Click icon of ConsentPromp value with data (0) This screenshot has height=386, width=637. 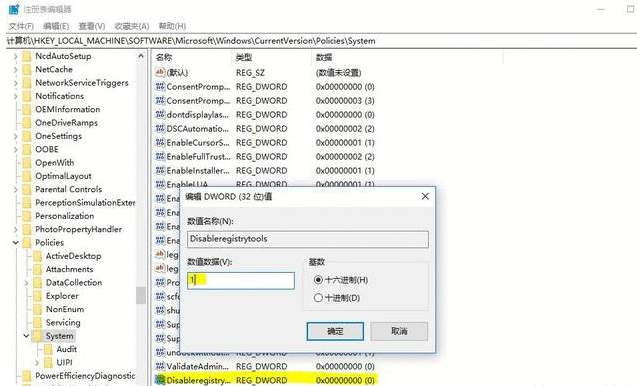click(160, 87)
